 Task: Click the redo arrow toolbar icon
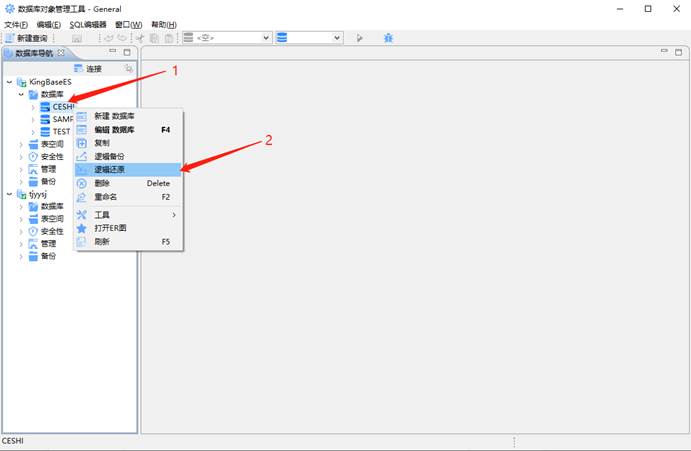[122, 38]
